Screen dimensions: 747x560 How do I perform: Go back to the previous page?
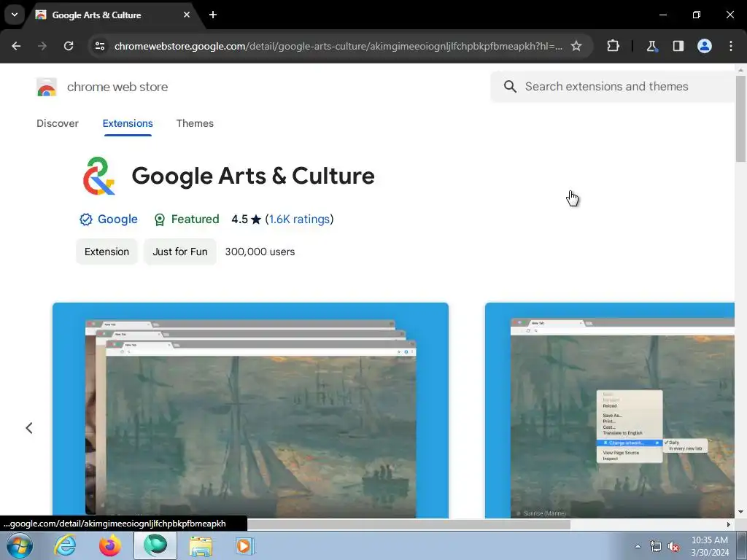(x=16, y=46)
